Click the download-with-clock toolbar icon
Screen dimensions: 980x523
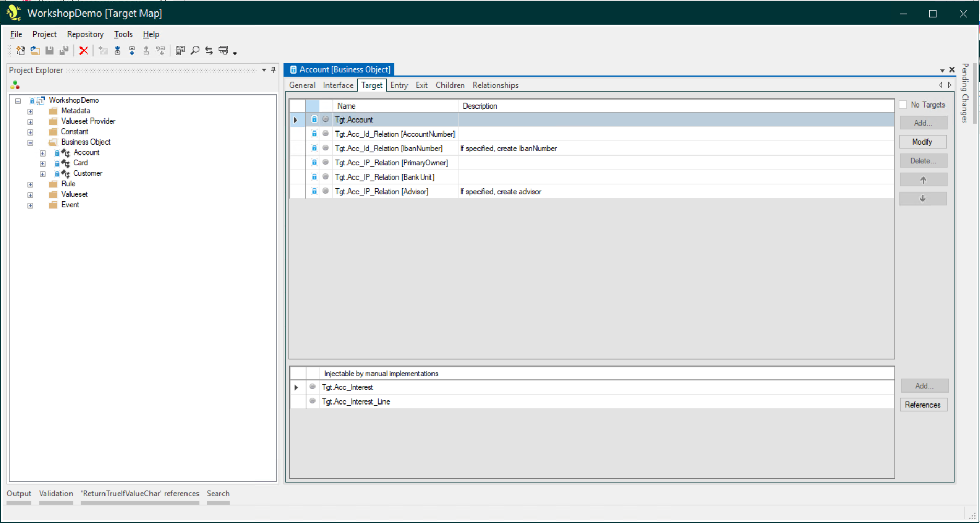[x=118, y=51]
